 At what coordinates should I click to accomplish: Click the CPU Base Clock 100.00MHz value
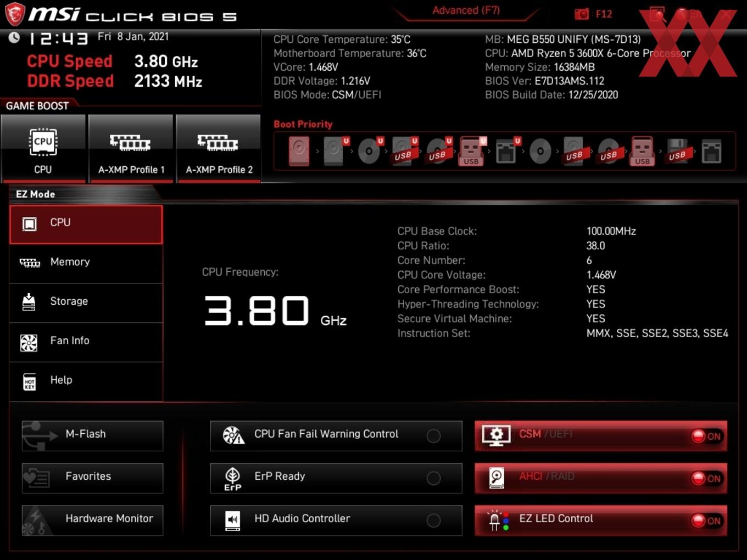pos(611,231)
